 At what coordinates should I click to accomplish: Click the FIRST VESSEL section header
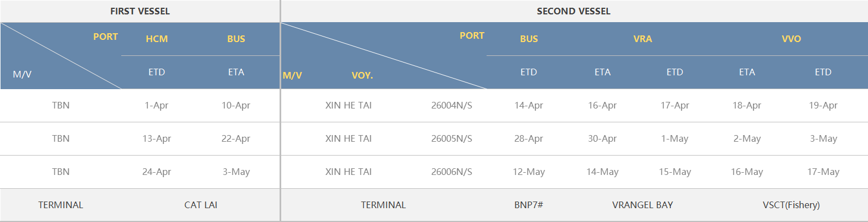pos(140,11)
